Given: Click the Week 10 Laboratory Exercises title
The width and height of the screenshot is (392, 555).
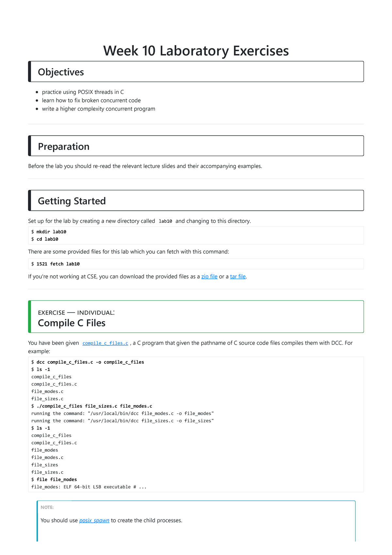Looking at the screenshot, I should 196,51.
